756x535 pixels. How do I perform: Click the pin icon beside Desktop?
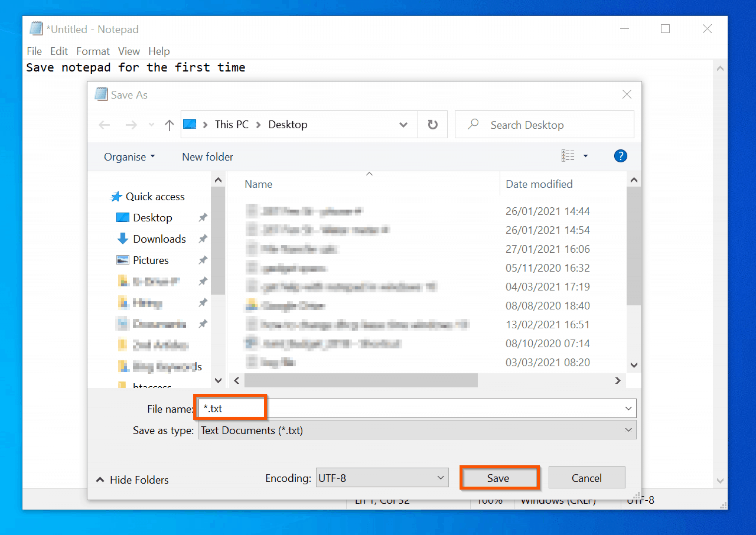pyautogui.click(x=203, y=218)
